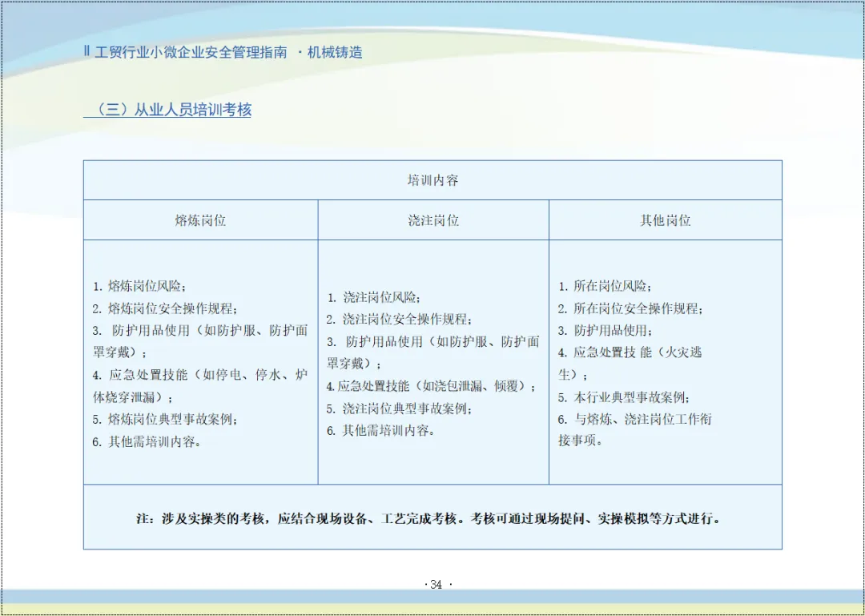865x616 pixels.
Task: Click item 4 mentioning 火灾逃生
Action: pyautogui.click(x=630, y=363)
